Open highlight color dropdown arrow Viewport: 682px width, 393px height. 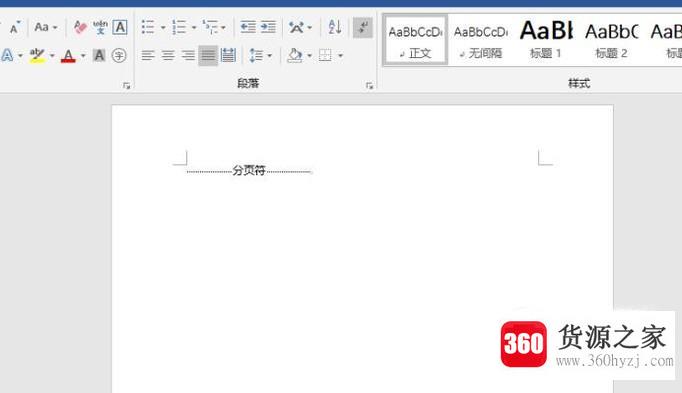click(x=52, y=56)
